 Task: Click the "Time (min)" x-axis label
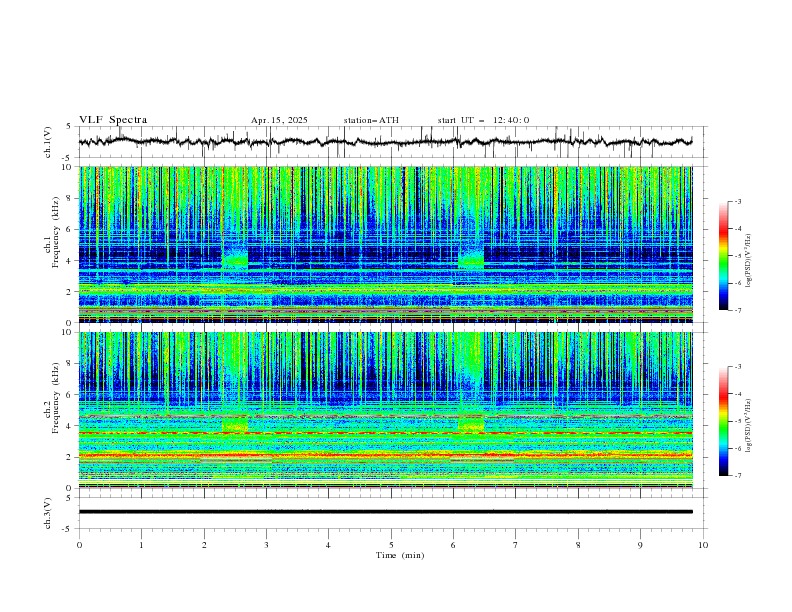(x=400, y=555)
